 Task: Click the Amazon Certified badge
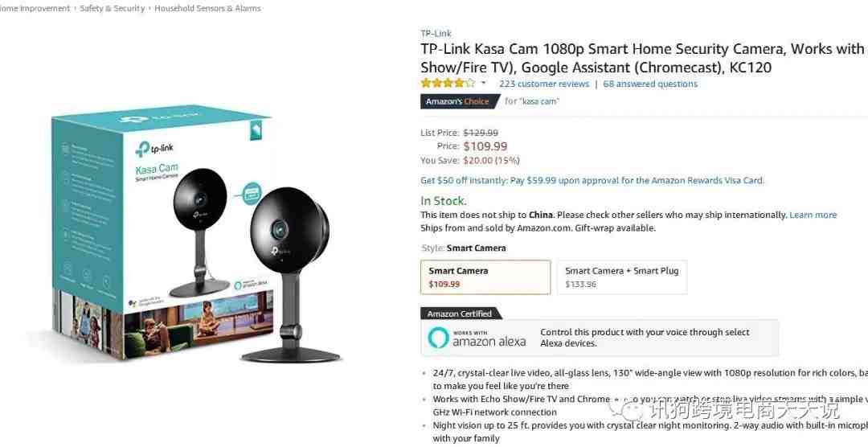coord(461,314)
